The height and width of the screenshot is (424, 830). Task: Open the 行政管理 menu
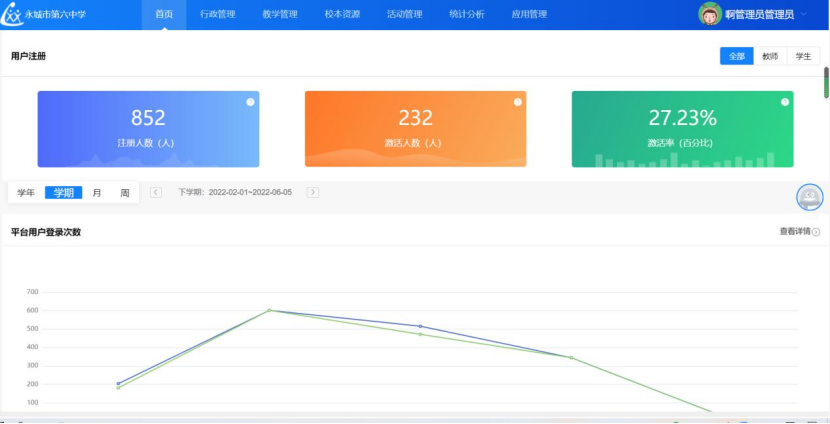[x=217, y=14]
